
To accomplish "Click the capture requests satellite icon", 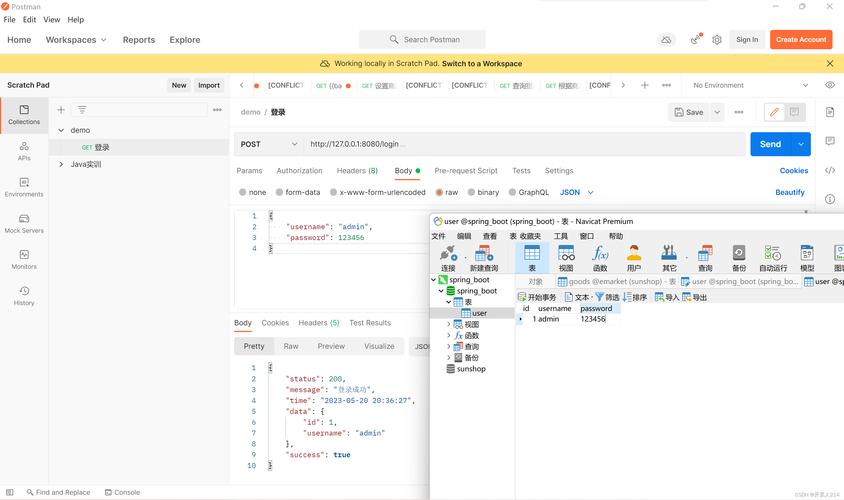I will click(x=696, y=39).
